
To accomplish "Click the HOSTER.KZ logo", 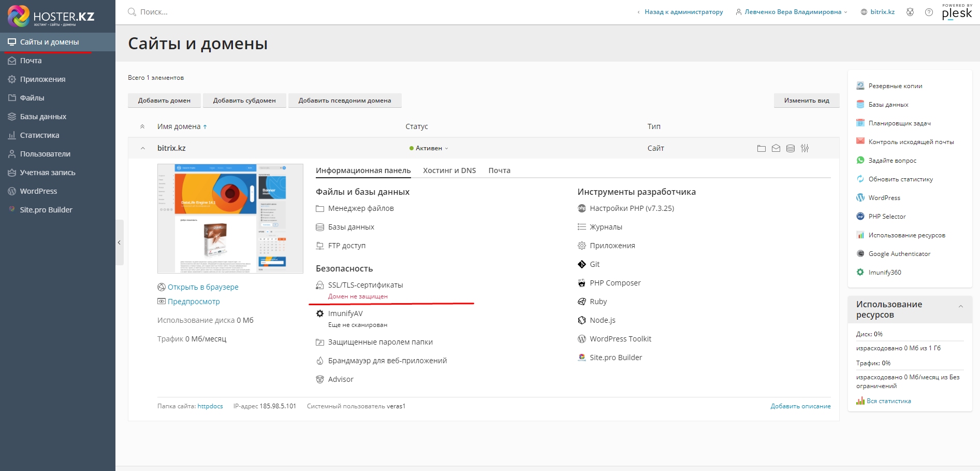I will click(x=51, y=16).
